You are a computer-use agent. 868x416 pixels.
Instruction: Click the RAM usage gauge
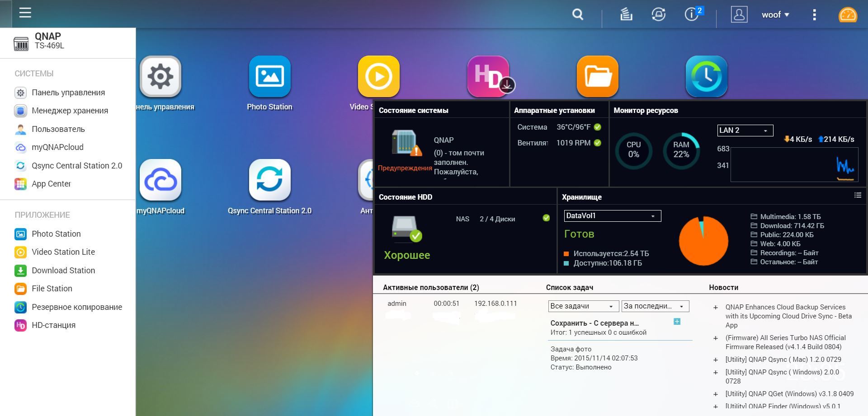681,150
